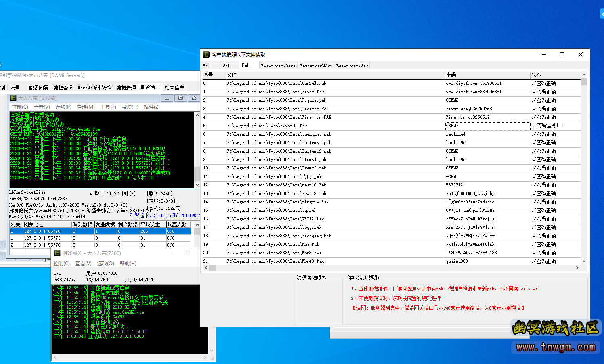
Task: Click the vertical scrollbar thumb of the file list
Action: 584,82
